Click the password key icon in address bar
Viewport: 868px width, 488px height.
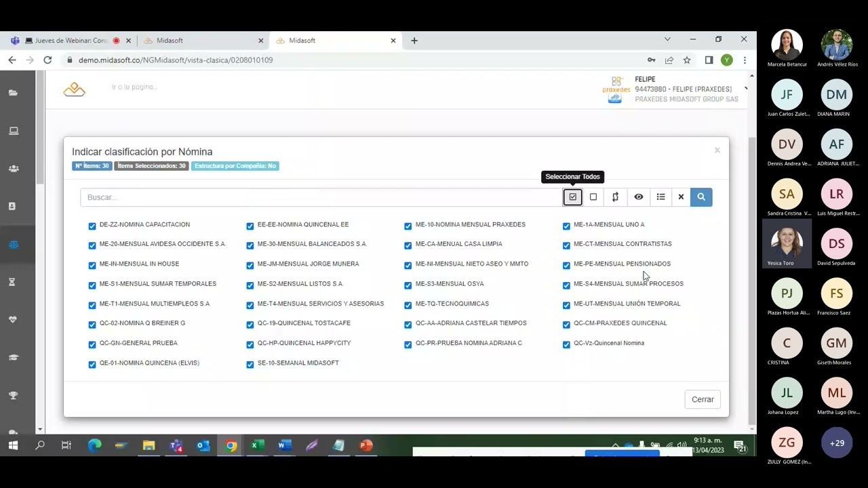pos(651,60)
